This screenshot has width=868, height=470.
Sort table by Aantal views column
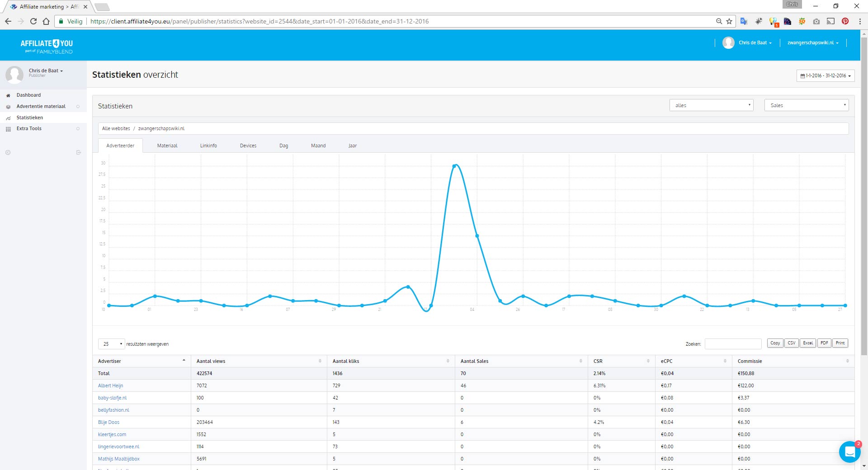pyautogui.click(x=259, y=361)
